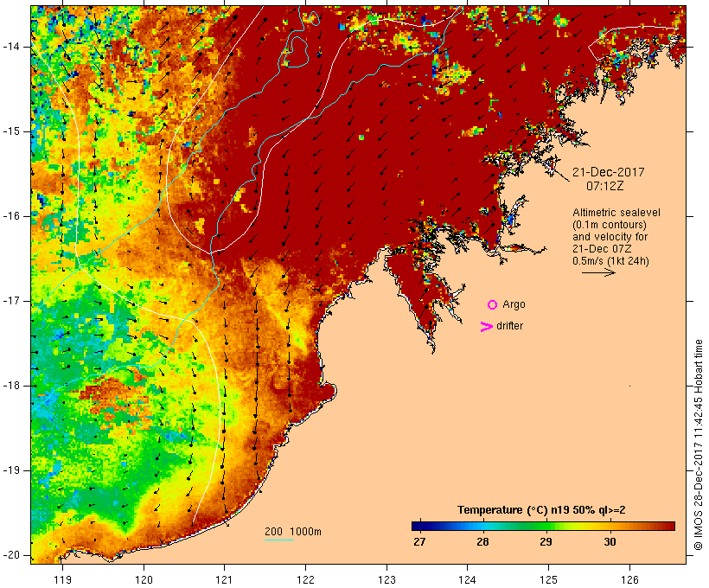Click the '119' longitude axis label
Image resolution: width=709 pixels, height=588 pixels.
(x=62, y=580)
